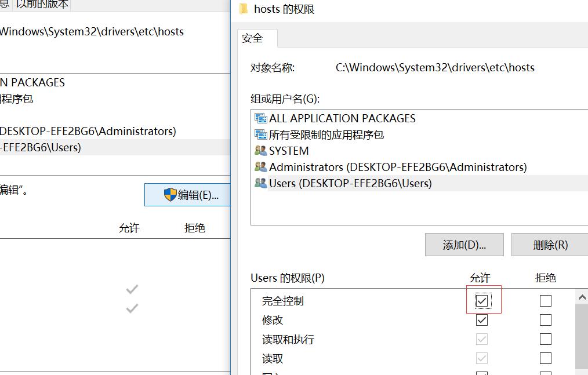The image size is (588, 375).
Task: Click the 添加(D) button
Action: tap(464, 245)
